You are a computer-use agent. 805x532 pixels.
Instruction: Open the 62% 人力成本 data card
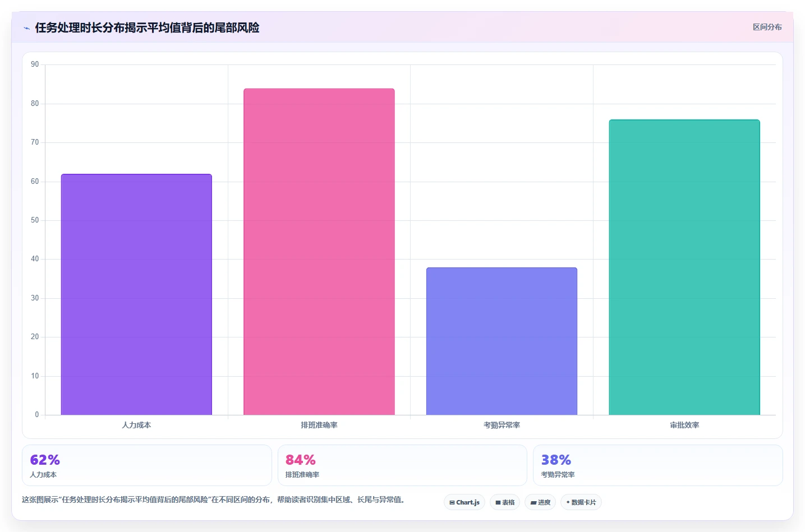click(x=147, y=465)
